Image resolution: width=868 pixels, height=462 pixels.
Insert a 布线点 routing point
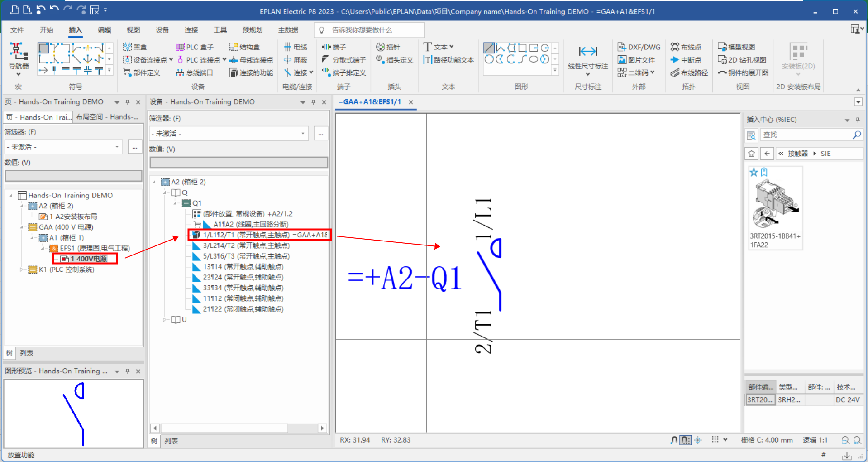[686, 47]
